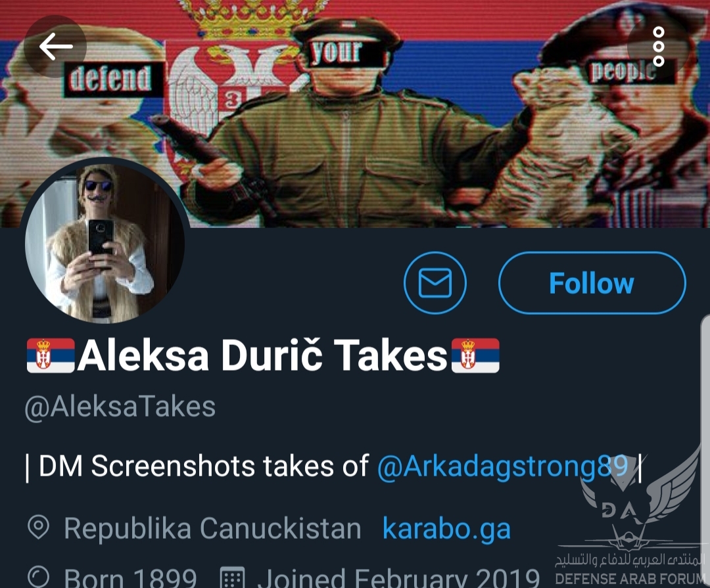
Task: Click the scrollbar on right edge
Action: tap(705, 453)
